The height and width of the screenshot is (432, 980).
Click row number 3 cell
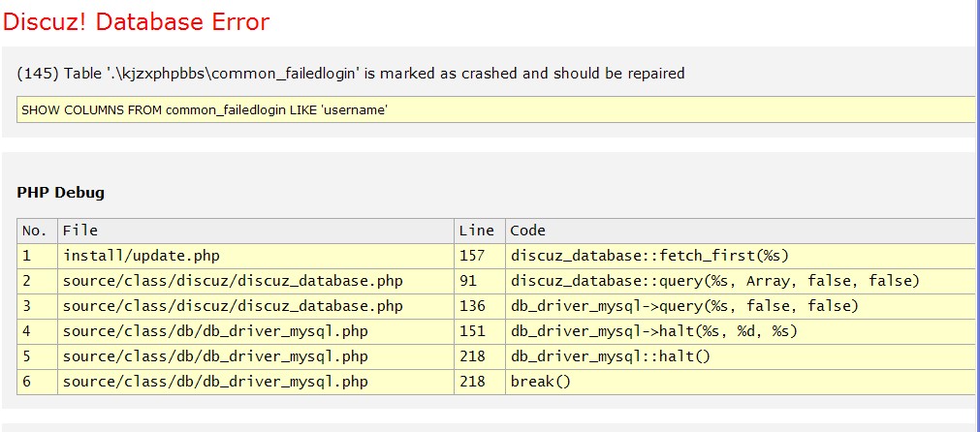[38, 306]
